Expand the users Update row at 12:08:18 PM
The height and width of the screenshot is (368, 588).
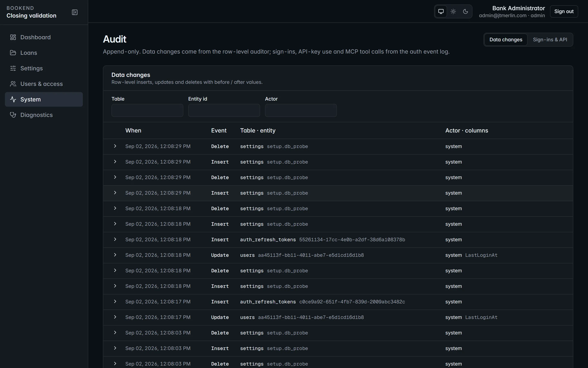click(115, 255)
